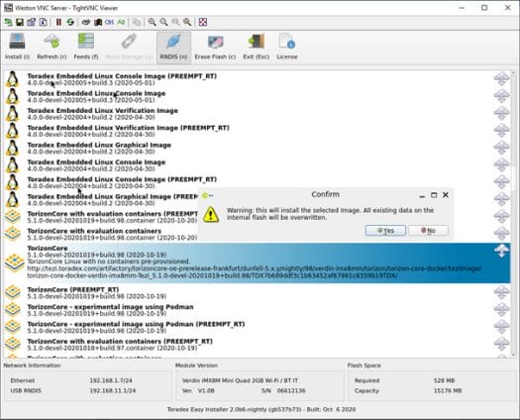Toggle the RNDIS (n) button
Viewport: 520px width, 420px height.
pyautogui.click(x=173, y=47)
